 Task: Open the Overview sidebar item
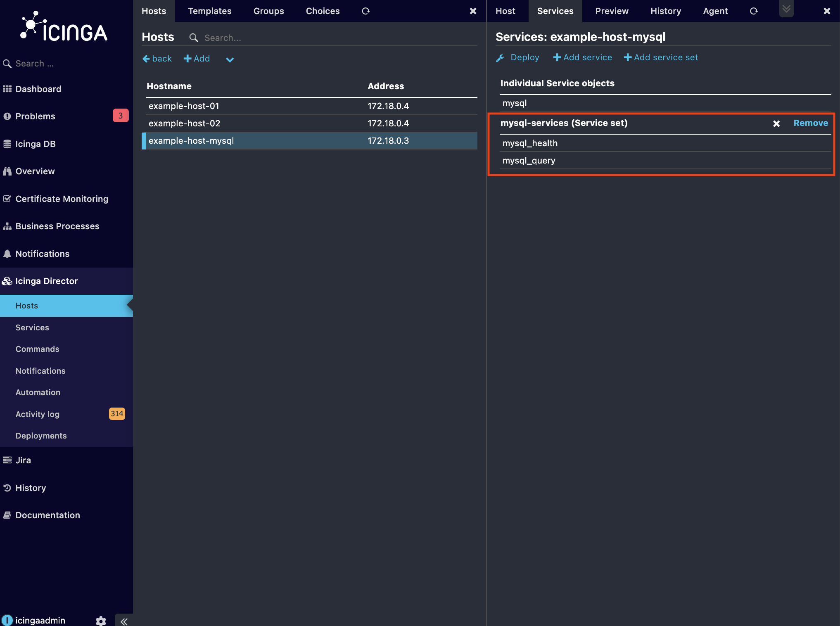[35, 171]
